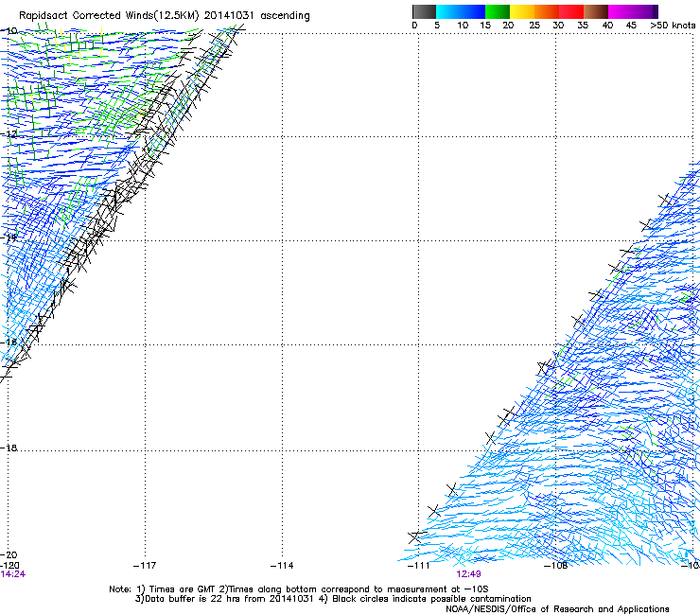The image size is (700, 615).
Task: Click the 'NOAA/NESDIS/Office of Research and Applications' credit
Action: pos(557,609)
